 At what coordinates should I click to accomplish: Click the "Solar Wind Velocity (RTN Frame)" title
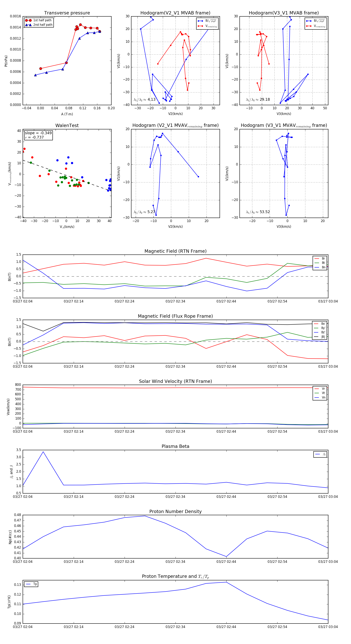point(175,381)
